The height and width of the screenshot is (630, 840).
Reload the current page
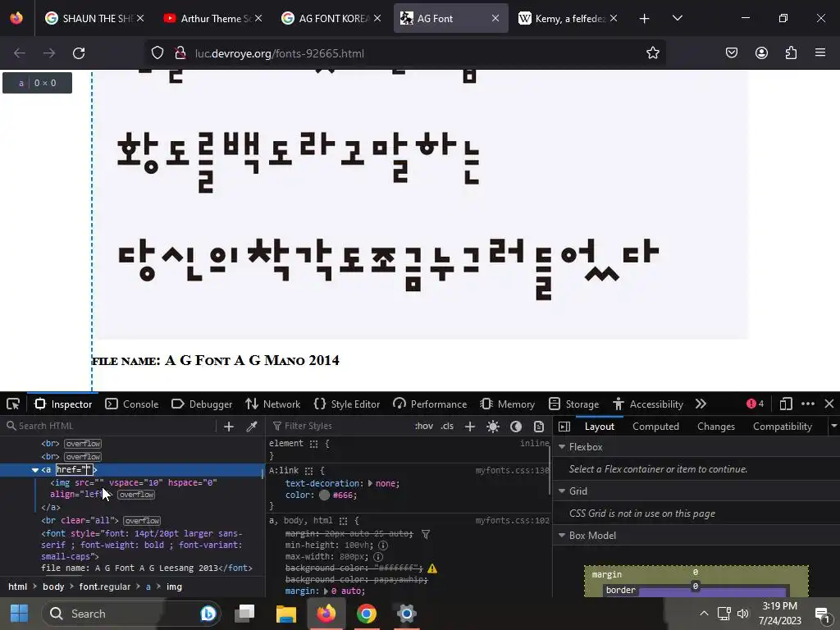pyautogui.click(x=79, y=53)
